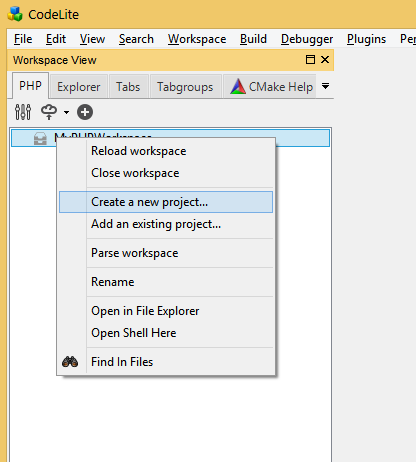Select Open in File Explorer
Screen dimensions: 416x462
166,311
